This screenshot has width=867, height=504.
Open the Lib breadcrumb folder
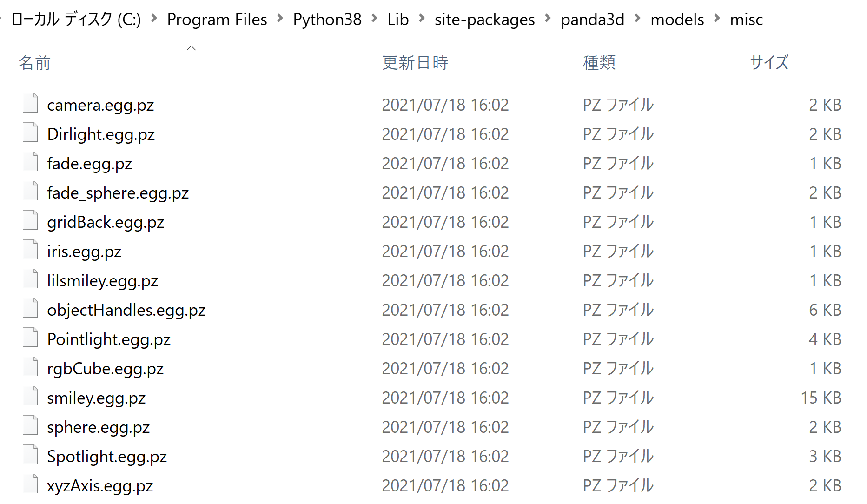[398, 20]
